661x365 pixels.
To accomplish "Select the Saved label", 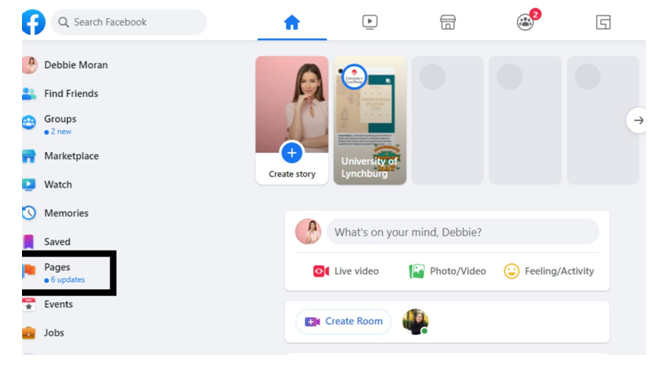I will [x=57, y=242].
